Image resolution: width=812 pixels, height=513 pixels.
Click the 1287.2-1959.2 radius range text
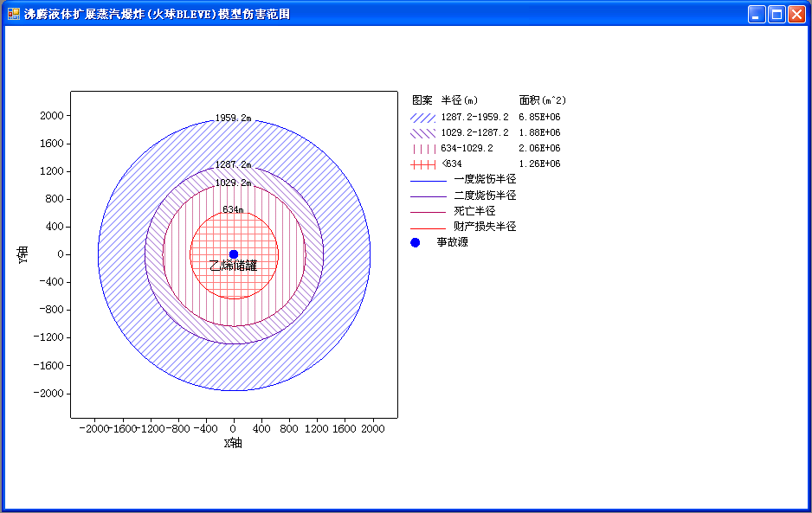tap(475, 117)
